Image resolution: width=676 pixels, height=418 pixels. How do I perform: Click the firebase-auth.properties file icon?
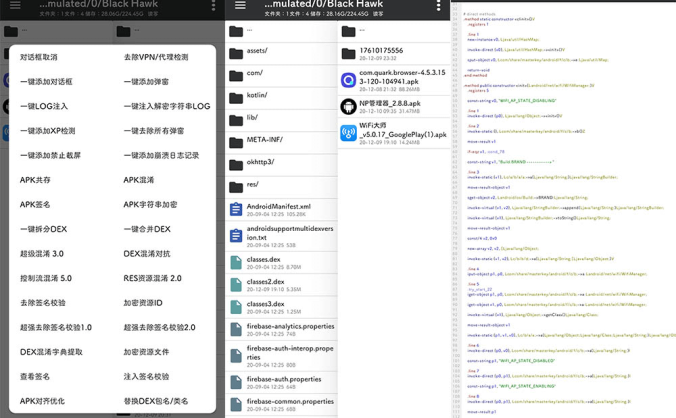click(x=236, y=382)
